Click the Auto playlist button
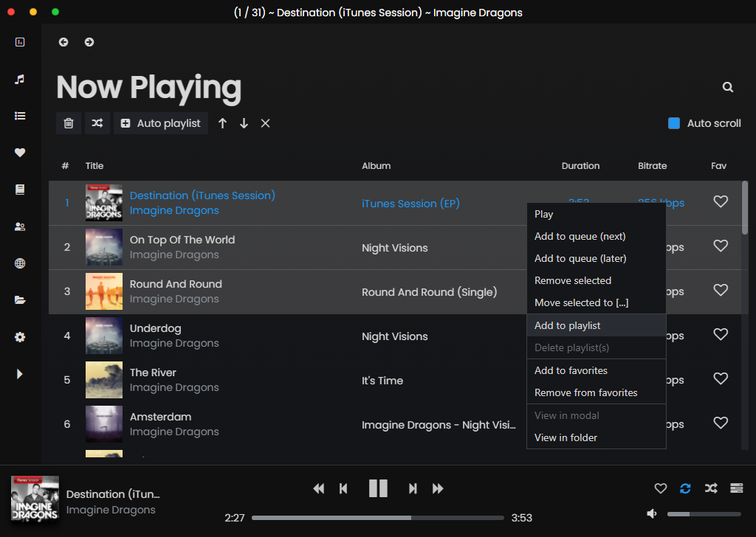Viewport: 756px width, 537px height. pyautogui.click(x=160, y=123)
